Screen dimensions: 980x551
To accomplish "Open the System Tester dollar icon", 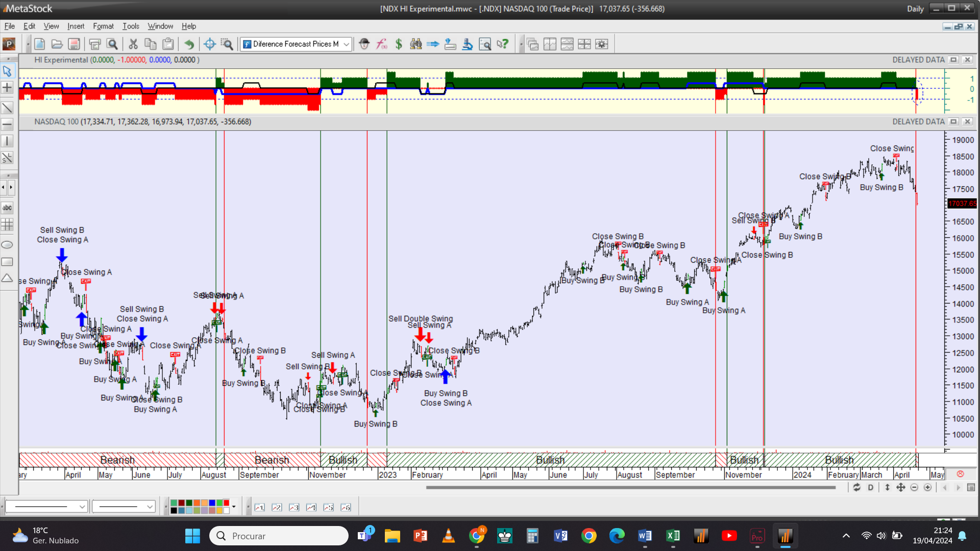I will tap(399, 44).
